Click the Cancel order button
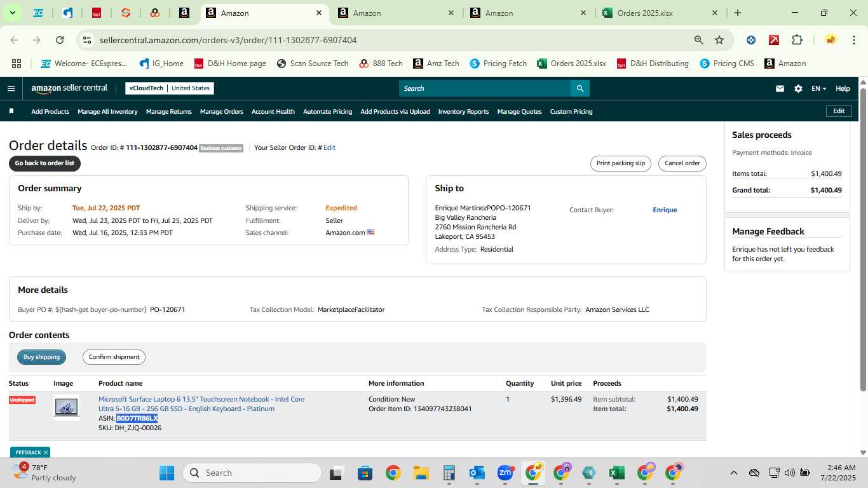Screen dimensions: 868x488 (682, 163)
